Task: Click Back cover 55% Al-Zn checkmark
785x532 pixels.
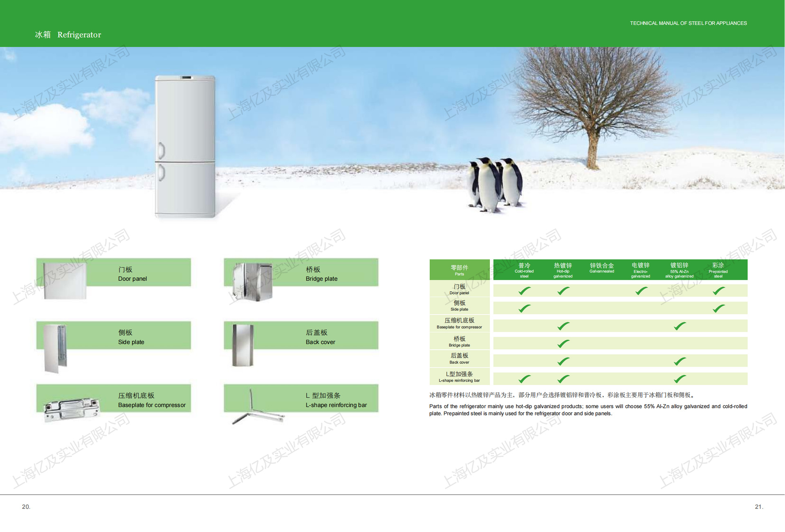Action: (680, 361)
